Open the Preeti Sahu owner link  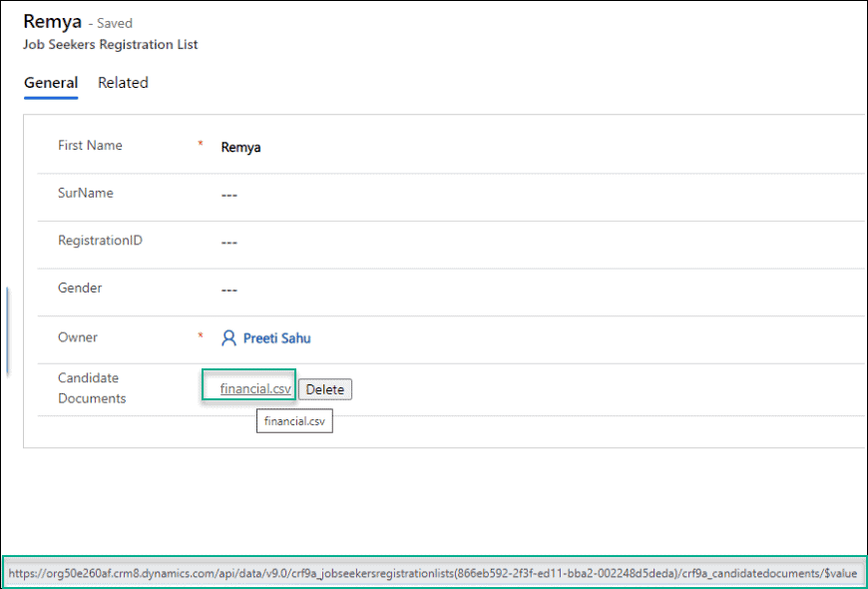(x=276, y=338)
